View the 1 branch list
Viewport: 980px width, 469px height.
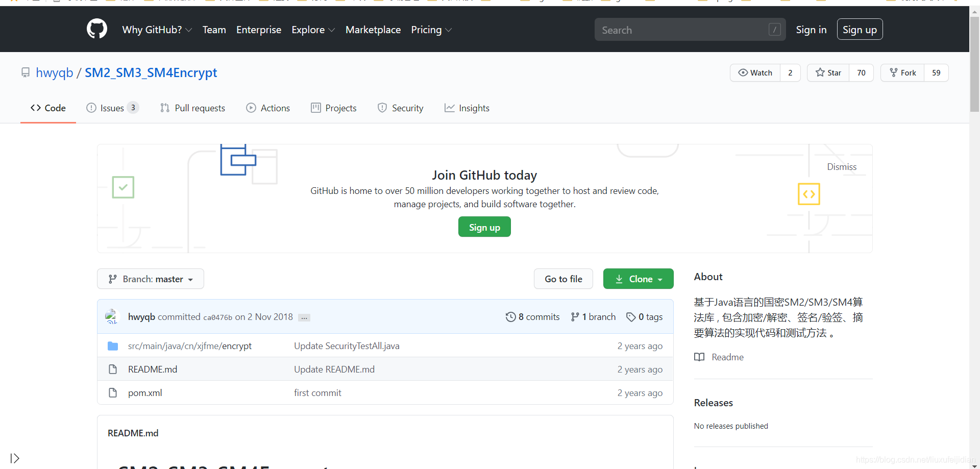point(599,317)
